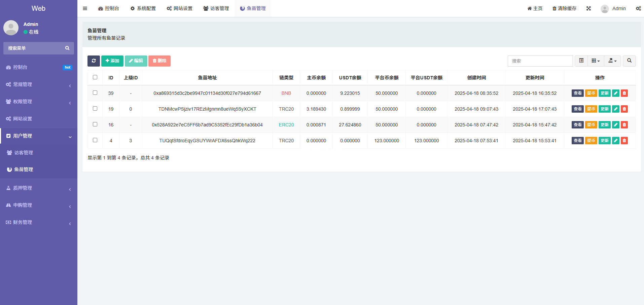Tick the checkbox for row ID 4
Viewport: 644px width, 305px height.
(95, 140)
